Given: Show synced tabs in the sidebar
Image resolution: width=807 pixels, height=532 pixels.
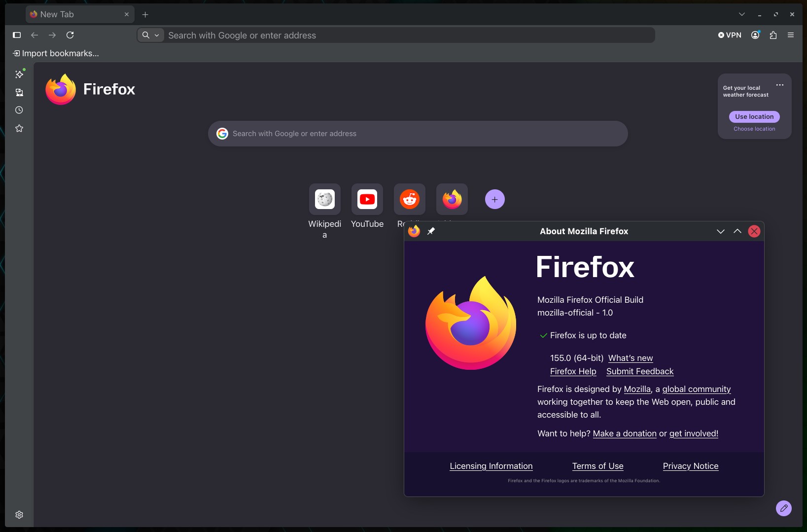Looking at the screenshot, I should coord(19,92).
